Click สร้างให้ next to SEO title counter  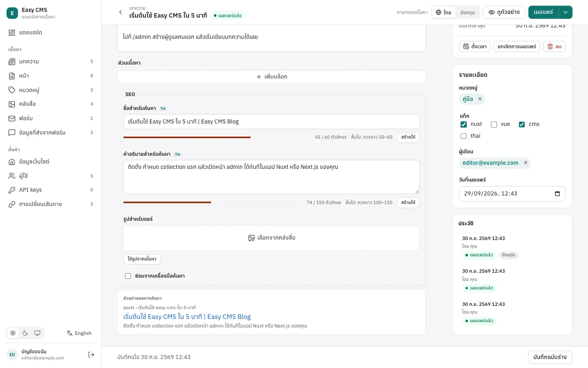(408, 137)
